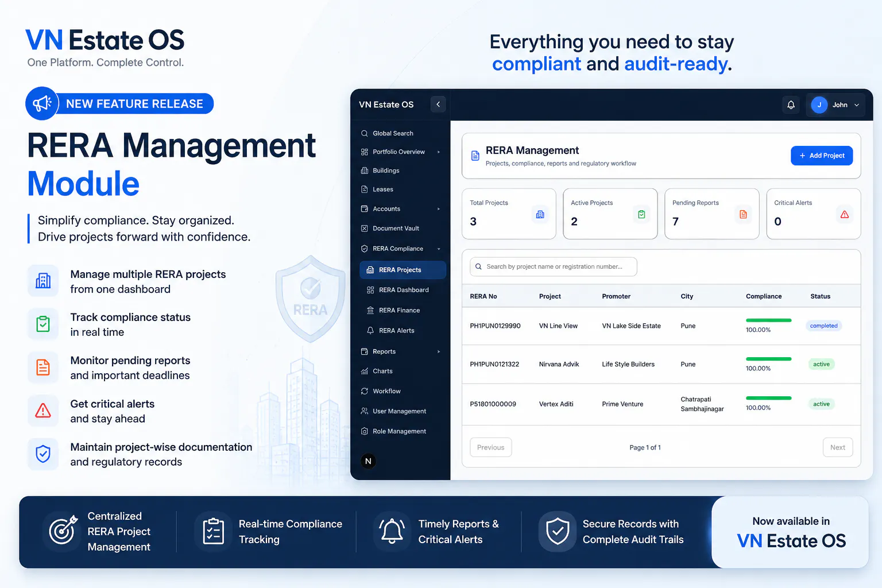Image resolution: width=882 pixels, height=588 pixels.
Task: Click the Add Project button
Action: click(822, 156)
